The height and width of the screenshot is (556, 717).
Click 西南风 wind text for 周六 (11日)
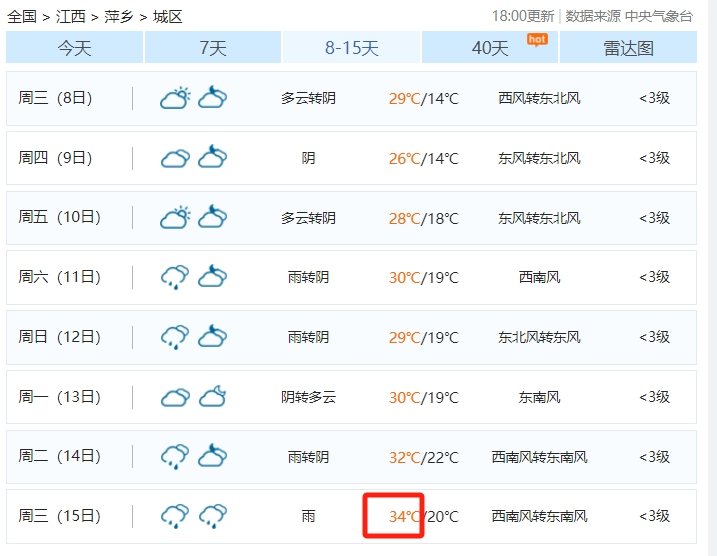point(540,277)
